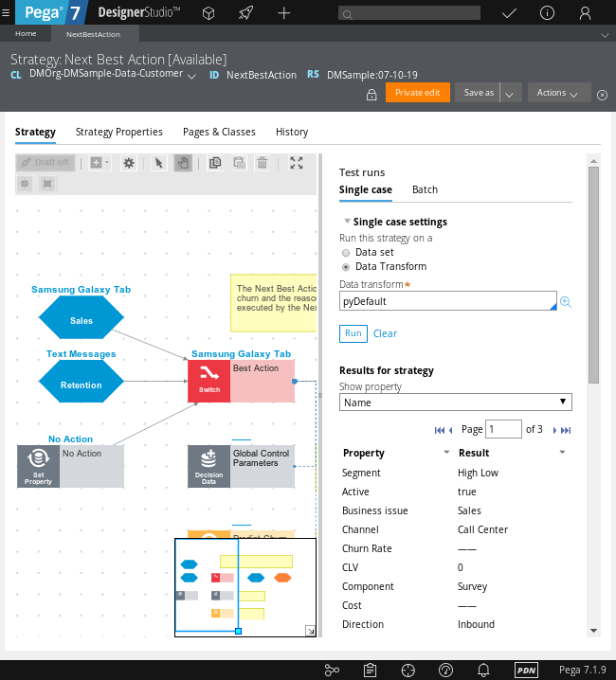Click the Save as button
Image resolution: width=616 pixels, height=680 pixels.
click(478, 93)
